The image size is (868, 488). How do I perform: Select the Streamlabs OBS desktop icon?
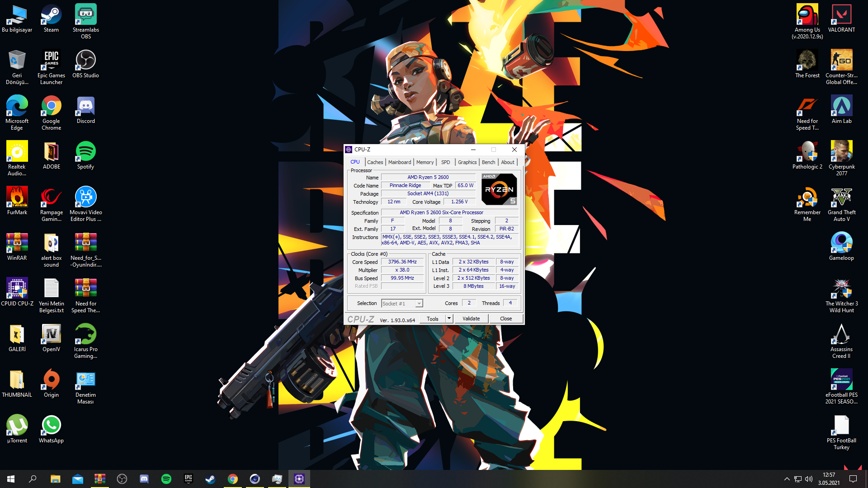tap(85, 19)
